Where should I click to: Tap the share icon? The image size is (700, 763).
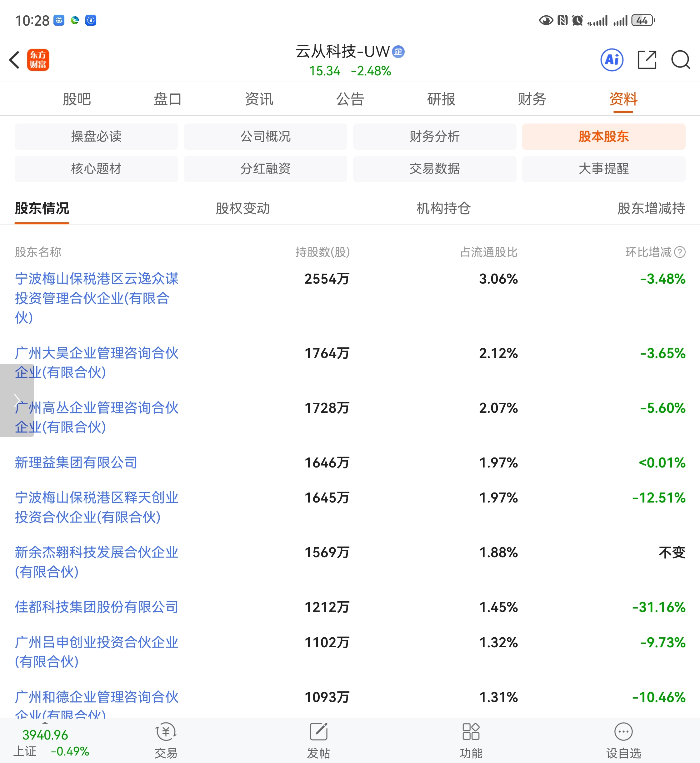tap(647, 60)
